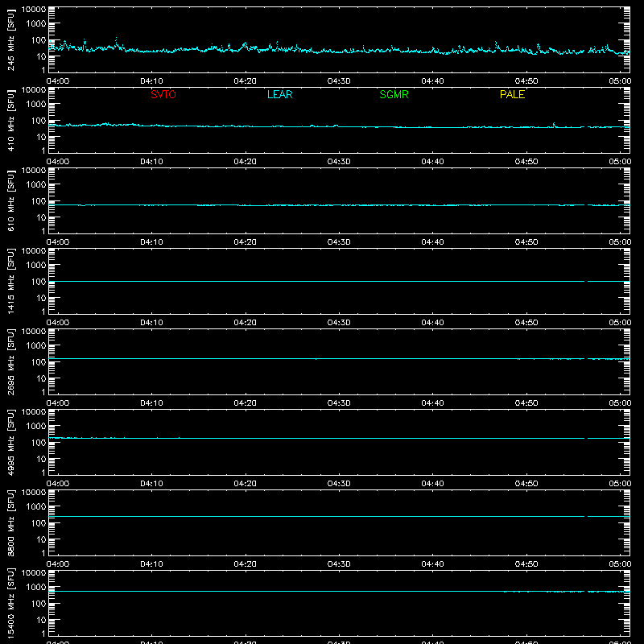Click the 10 y-axis value on 8800 MHz plot
The height and width of the screenshot is (644, 644).
(41, 539)
